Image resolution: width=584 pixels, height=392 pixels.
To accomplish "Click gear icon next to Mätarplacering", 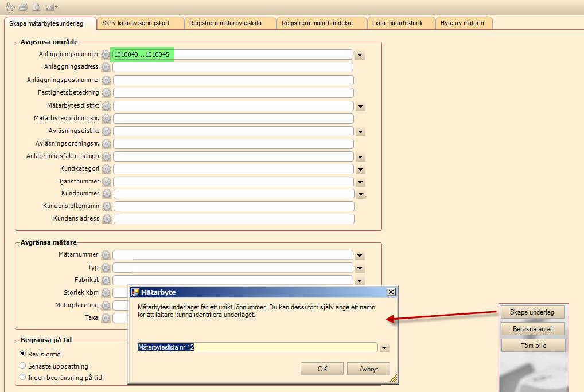I will point(106,305).
